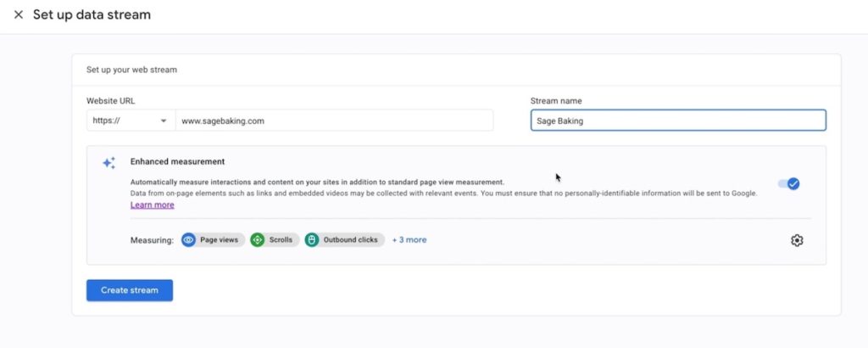Screen dimensions: 868x348
Task: Open the https:// protocol dropdown
Action: [x=131, y=121]
